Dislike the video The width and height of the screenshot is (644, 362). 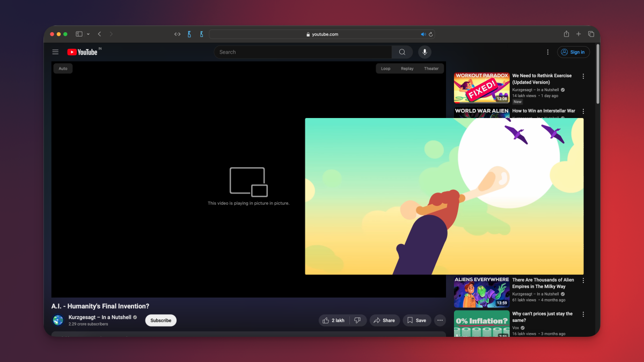pyautogui.click(x=358, y=320)
